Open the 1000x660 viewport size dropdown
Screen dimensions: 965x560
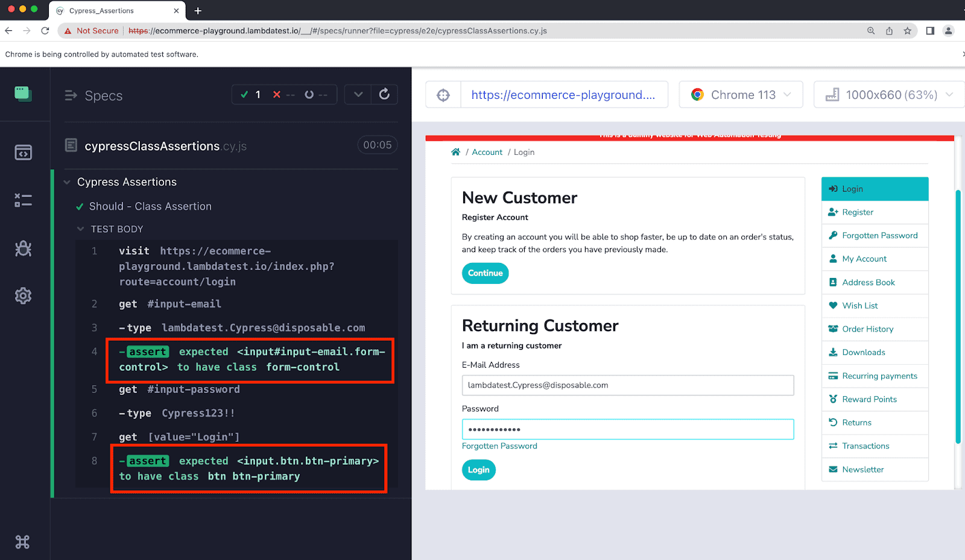tap(888, 94)
